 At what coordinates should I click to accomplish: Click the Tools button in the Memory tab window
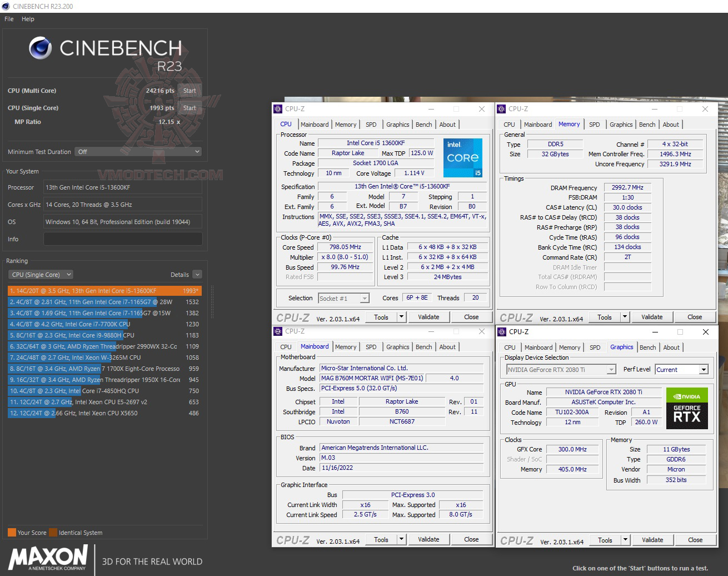click(x=605, y=317)
